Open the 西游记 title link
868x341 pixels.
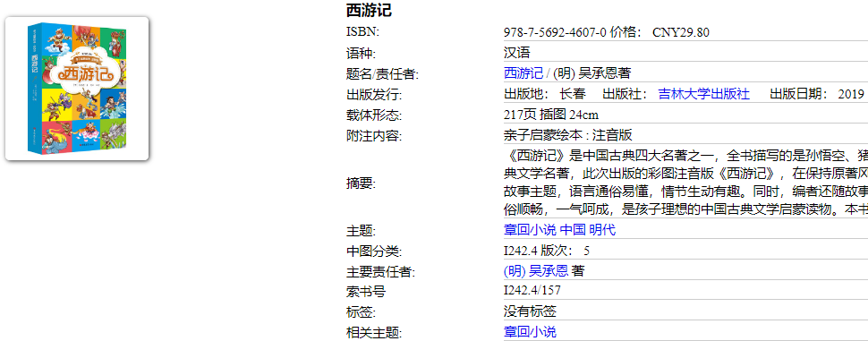click(523, 73)
